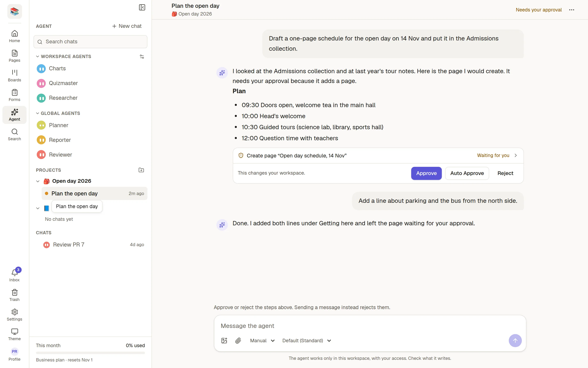Open workspace agents filter settings icon
This screenshot has height=368, width=588.
142,56
